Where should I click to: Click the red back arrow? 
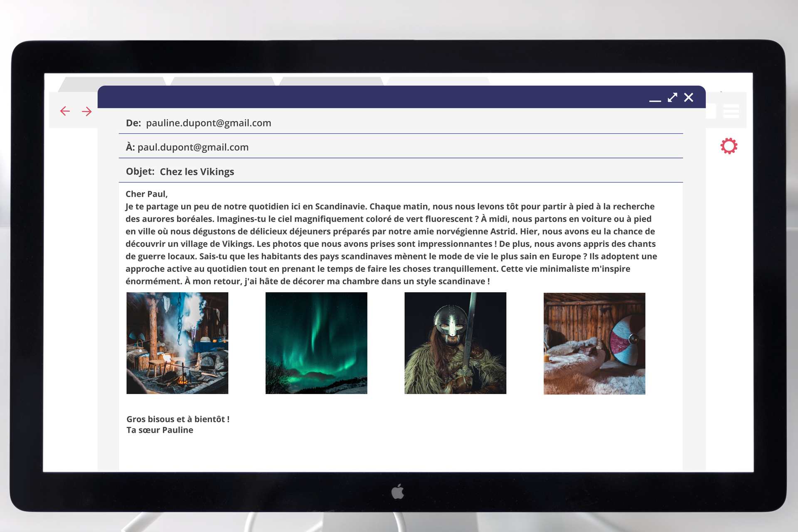click(x=65, y=111)
